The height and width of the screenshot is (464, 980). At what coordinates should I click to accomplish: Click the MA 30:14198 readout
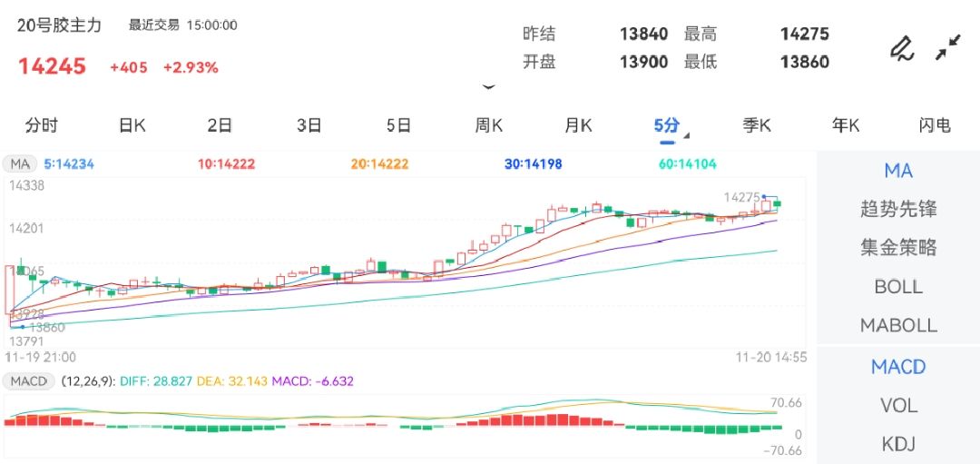click(534, 164)
